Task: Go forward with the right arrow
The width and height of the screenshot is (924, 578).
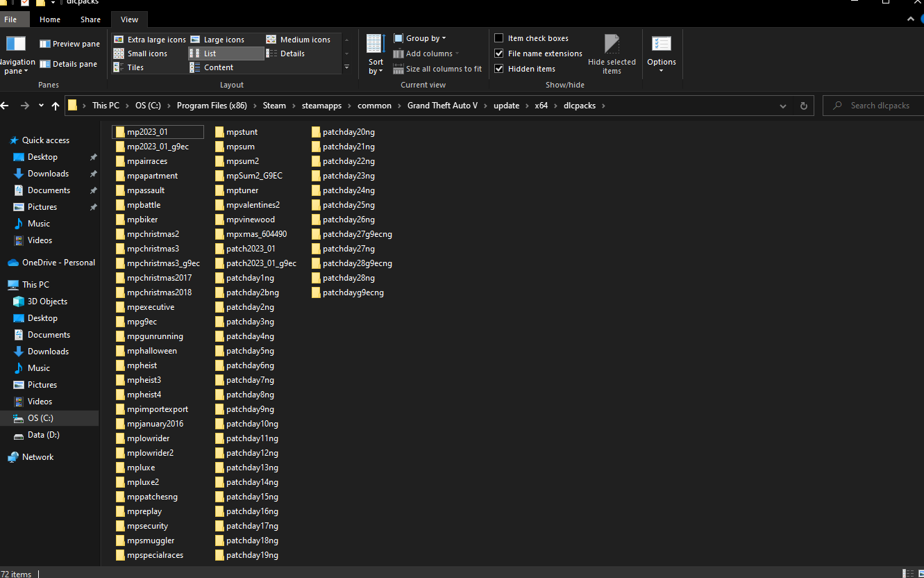Action: tap(25, 106)
